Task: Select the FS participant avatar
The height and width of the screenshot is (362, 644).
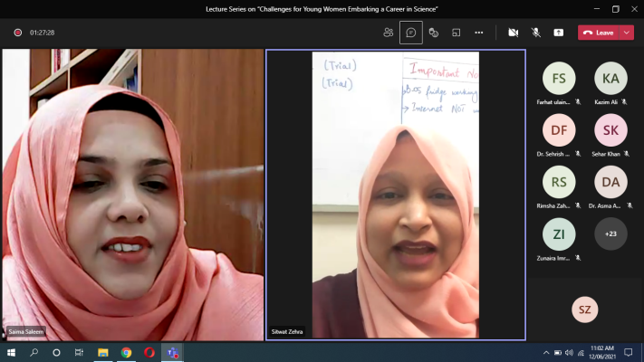Action: 559,79
